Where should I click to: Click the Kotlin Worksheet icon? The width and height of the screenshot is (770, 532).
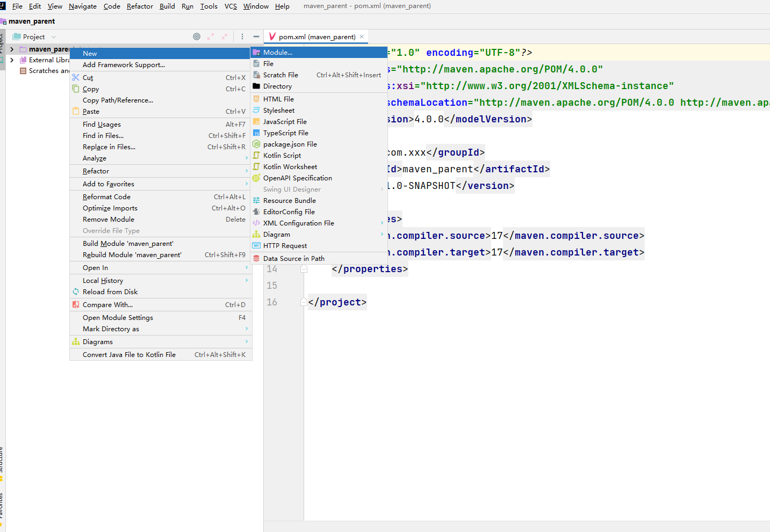coord(256,167)
